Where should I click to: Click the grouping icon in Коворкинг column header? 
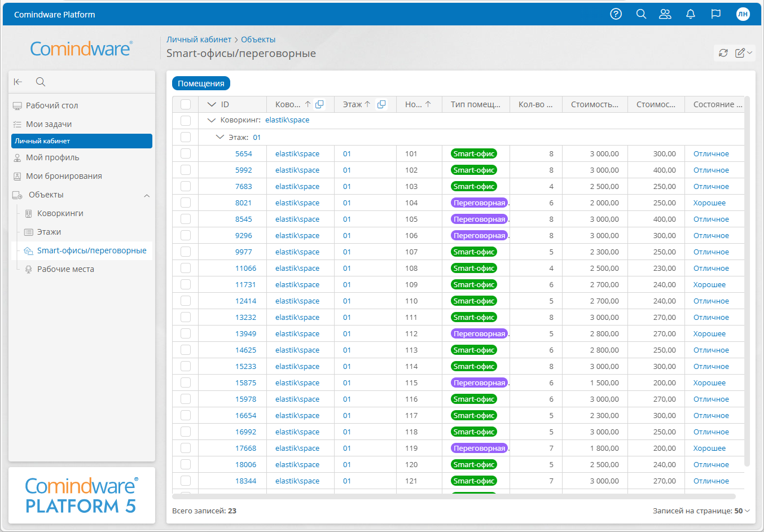pyautogui.click(x=320, y=104)
